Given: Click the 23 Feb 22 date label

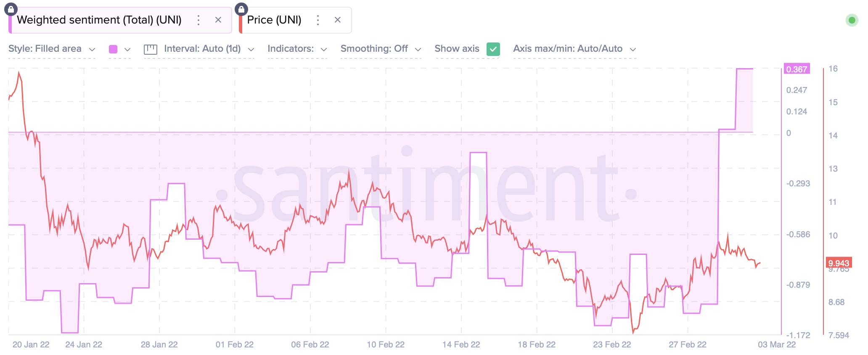Looking at the screenshot, I should coord(612,344).
